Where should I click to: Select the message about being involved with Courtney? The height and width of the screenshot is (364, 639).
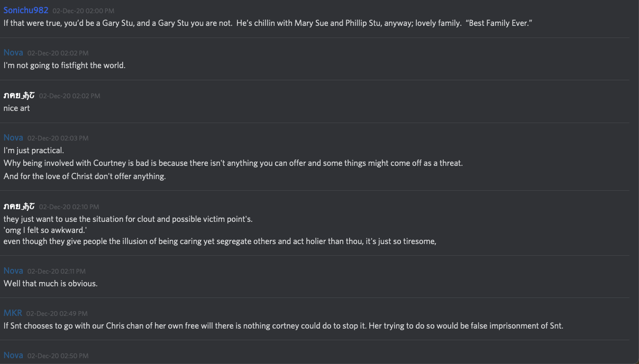[233, 163]
